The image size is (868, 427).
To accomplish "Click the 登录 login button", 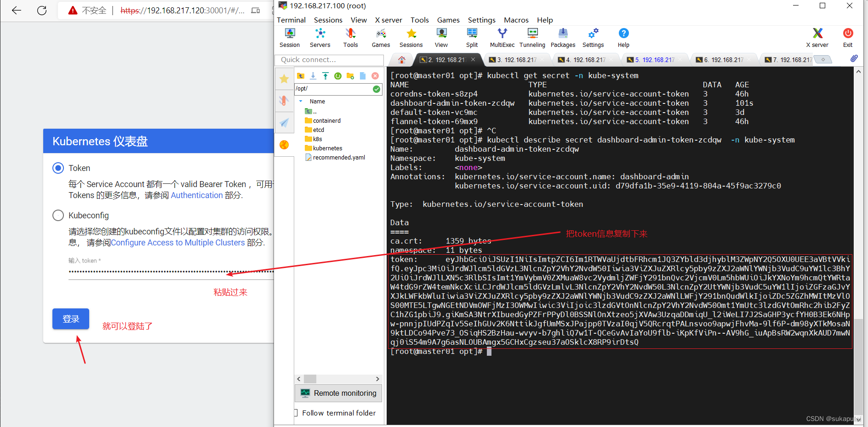I will 71,319.
